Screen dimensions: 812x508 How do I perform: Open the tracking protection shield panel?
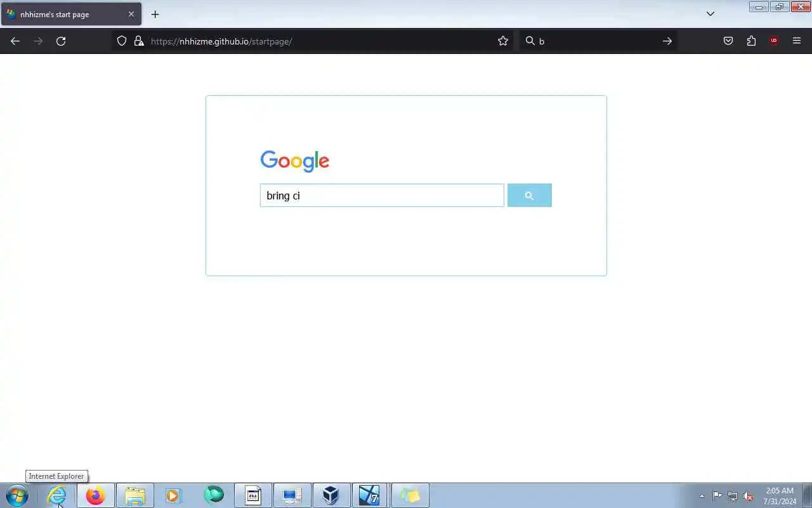point(122,41)
